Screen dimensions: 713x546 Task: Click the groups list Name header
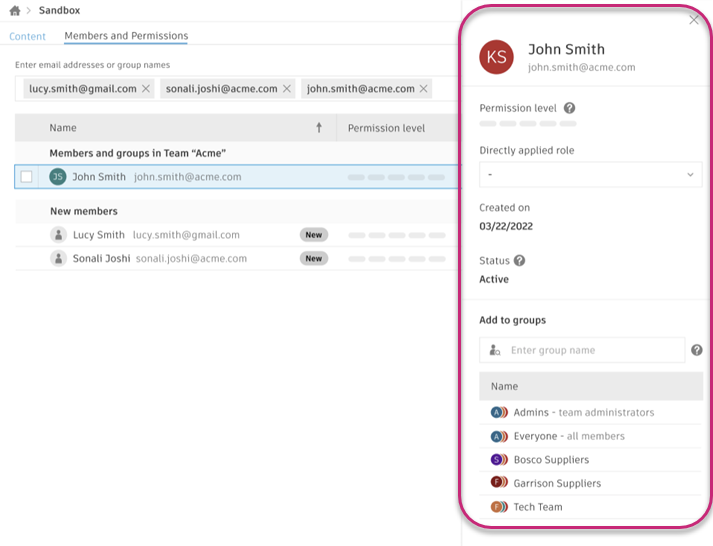[590, 386]
